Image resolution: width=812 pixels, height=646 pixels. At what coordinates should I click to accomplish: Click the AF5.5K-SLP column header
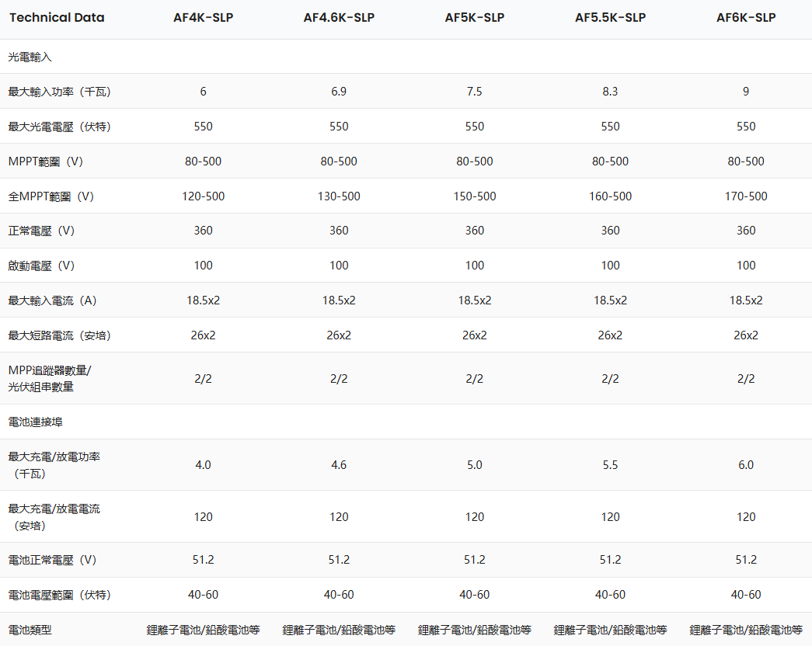coord(610,18)
